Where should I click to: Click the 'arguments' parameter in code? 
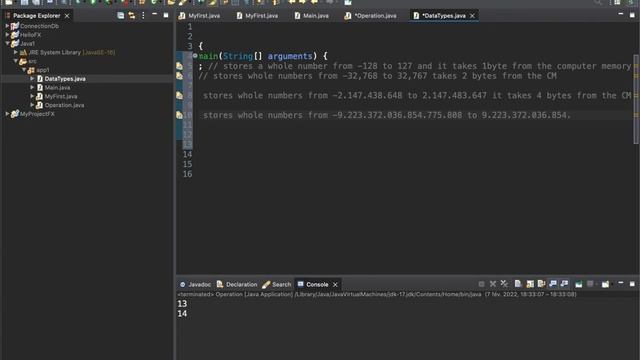pyautogui.click(x=290, y=56)
